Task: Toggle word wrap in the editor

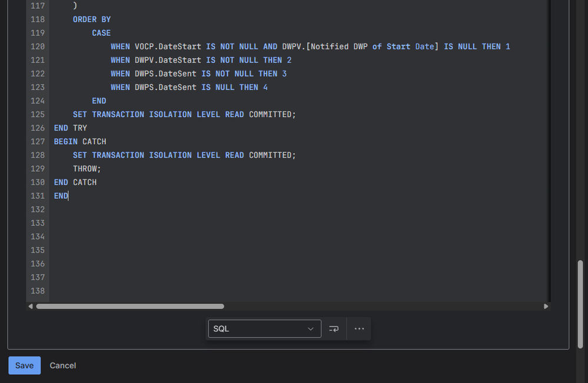Action: pos(334,328)
